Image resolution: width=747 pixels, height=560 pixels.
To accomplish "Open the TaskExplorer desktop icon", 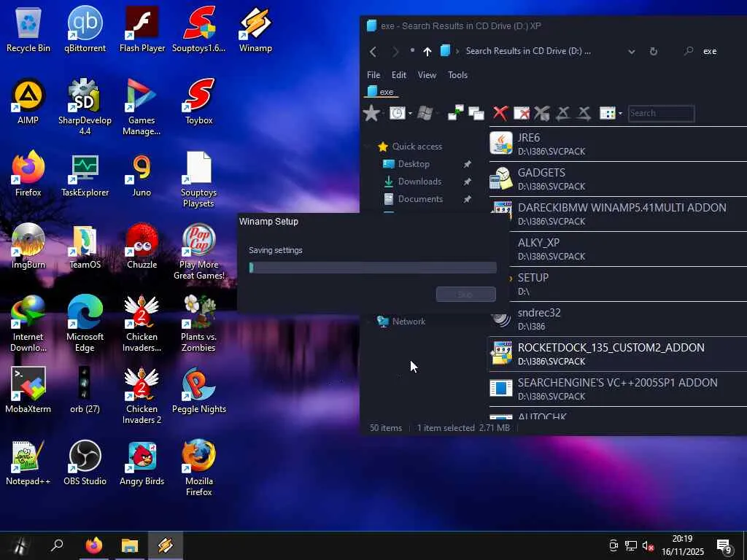I will coord(85,174).
